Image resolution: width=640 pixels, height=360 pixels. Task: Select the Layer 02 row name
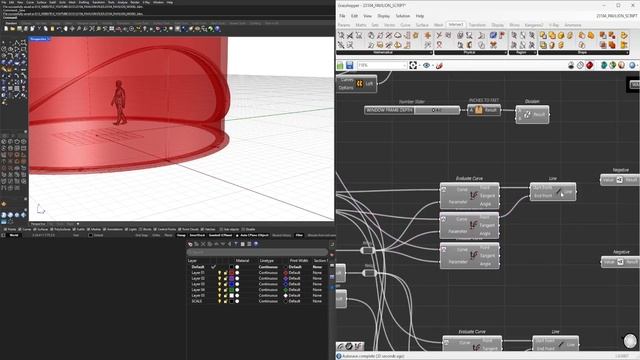click(x=198, y=278)
